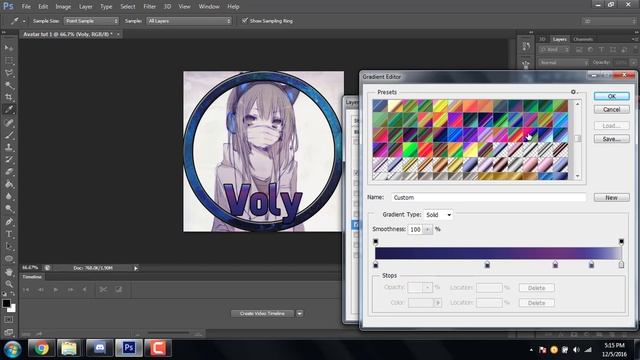Select the Magic Wand tool
640x360 pixels.
coord(9,85)
